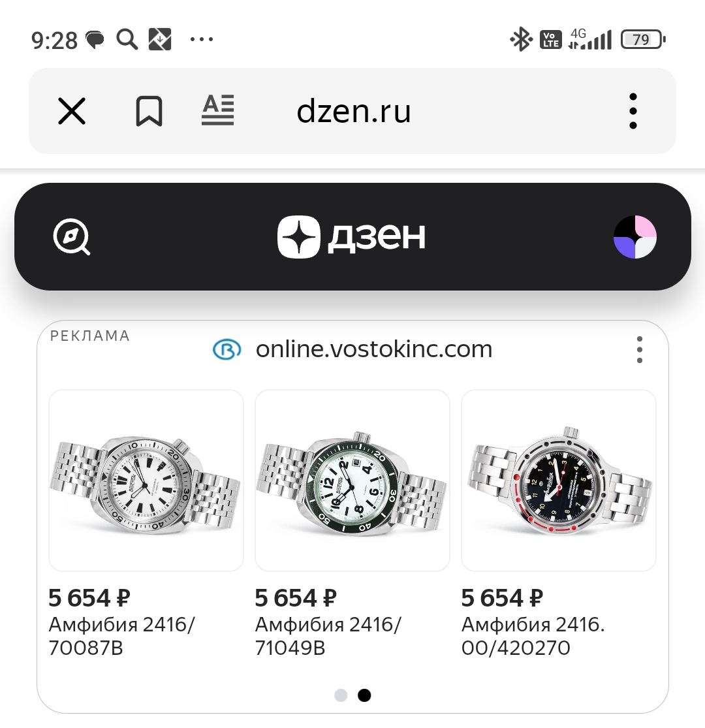This screenshot has height=728, width=705.
Task: Open white-dial Amphibia 70087B watch image
Action: [146, 481]
